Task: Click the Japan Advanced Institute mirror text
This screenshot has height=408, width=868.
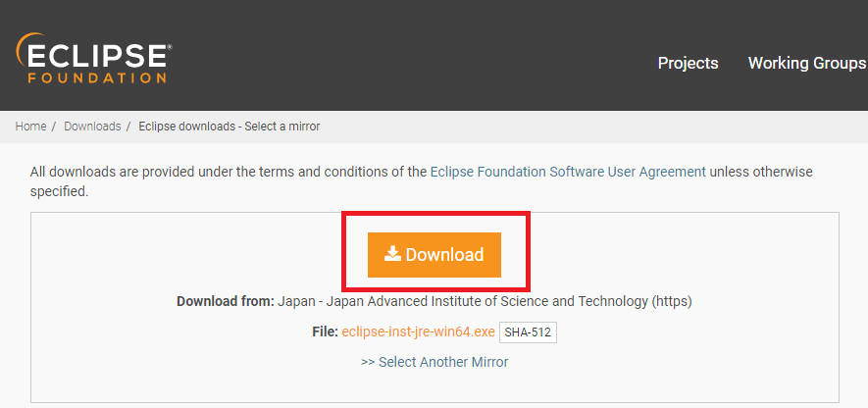Action: (485, 302)
